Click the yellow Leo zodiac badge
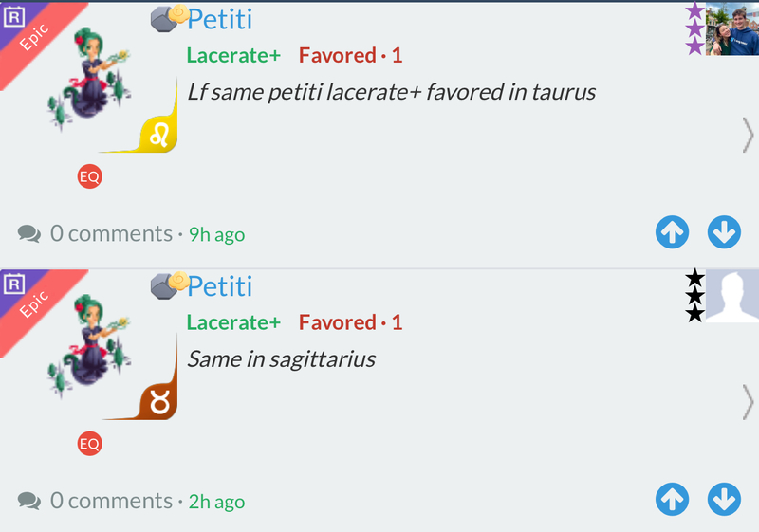 coord(157,134)
